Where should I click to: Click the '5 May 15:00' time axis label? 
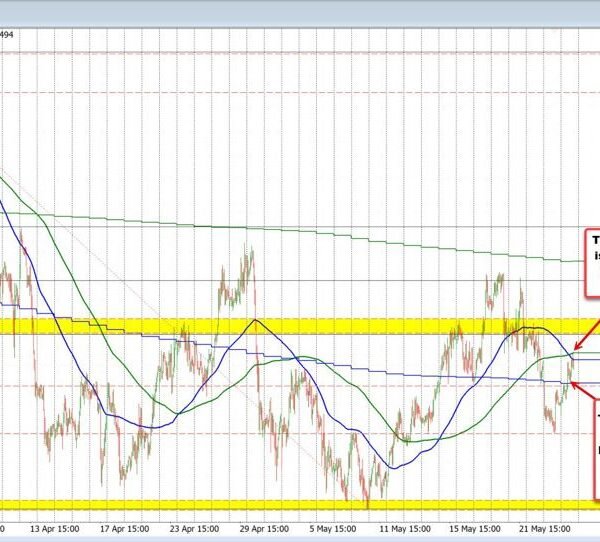pyautogui.click(x=333, y=529)
